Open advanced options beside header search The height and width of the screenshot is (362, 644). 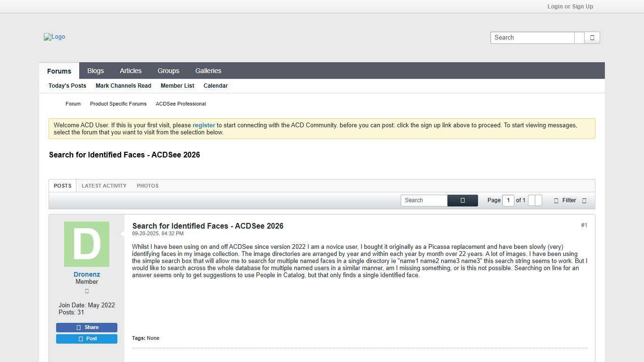pyautogui.click(x=579, y=38)
